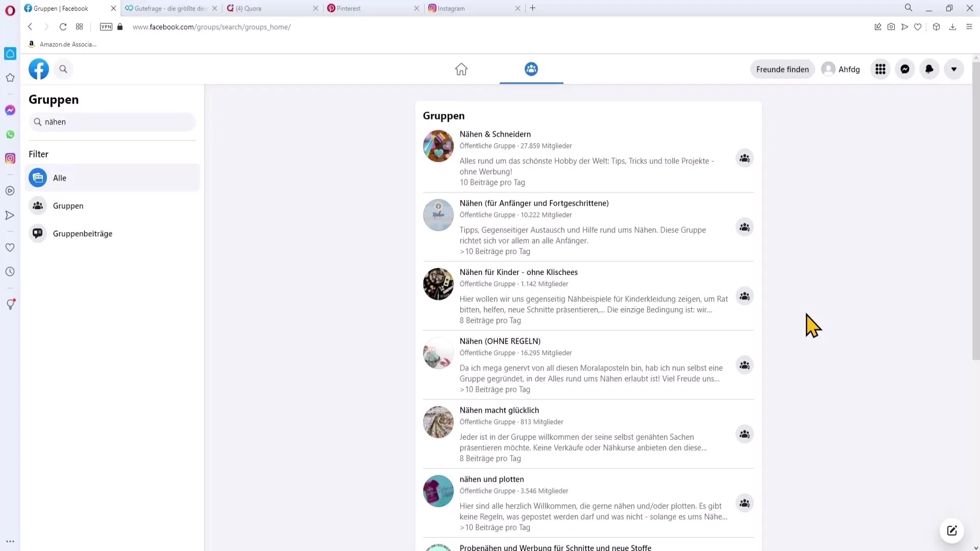
Task: Open nähen und plotten group link
Action: [x=492, y=479]
